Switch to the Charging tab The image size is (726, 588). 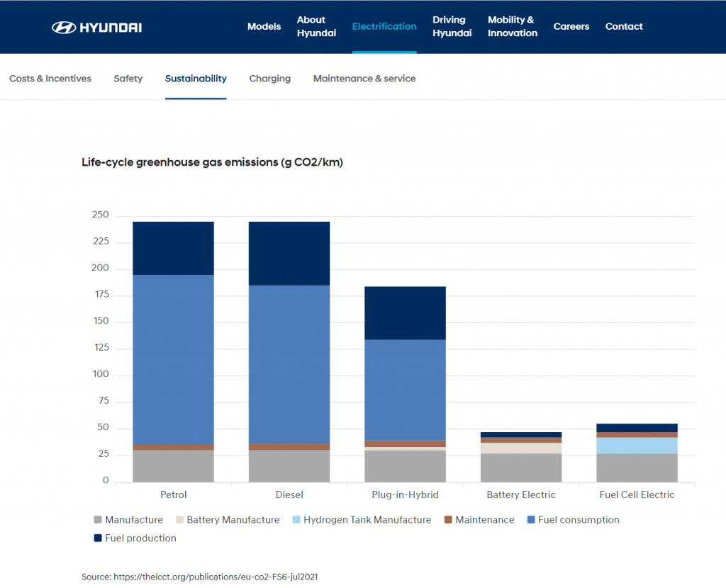click(x=269, y=79)
